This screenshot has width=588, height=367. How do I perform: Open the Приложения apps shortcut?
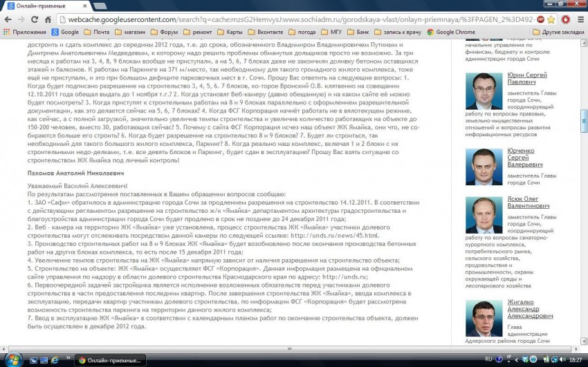pos(25,32)
